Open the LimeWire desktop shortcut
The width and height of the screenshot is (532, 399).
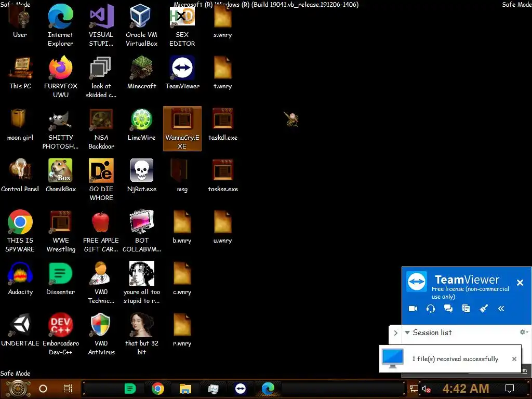click(141, 125)
